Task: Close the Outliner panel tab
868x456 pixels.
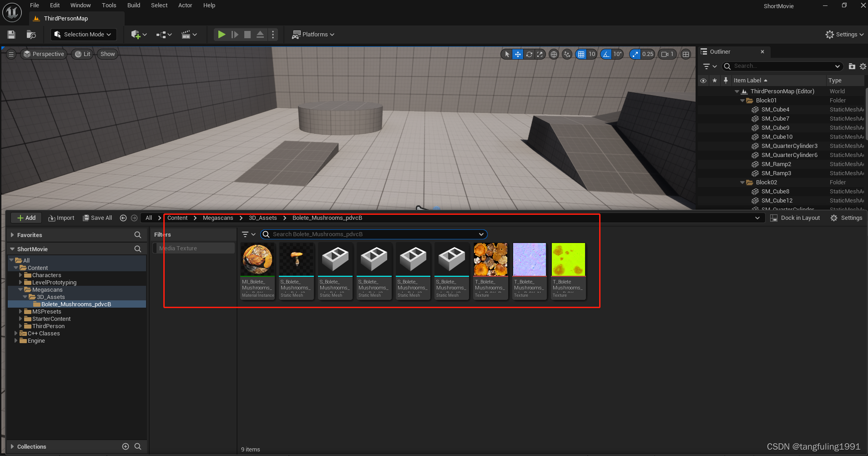Action: pyautogui.click(x=762, y=52)
